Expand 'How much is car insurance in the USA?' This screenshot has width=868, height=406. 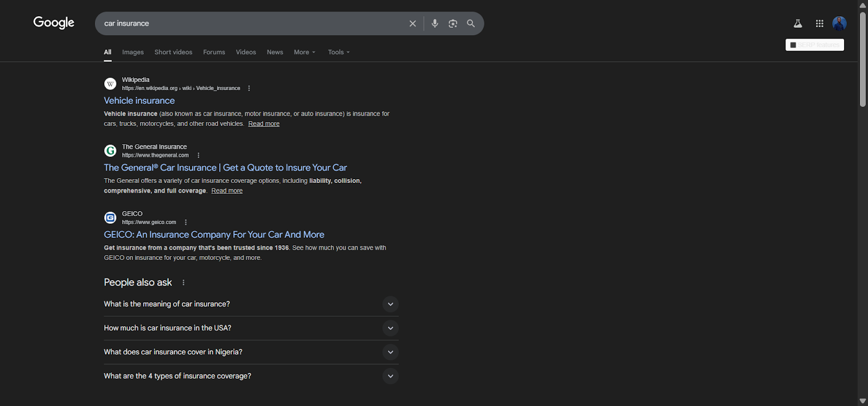pyautogui.click(x=390, y=328)
